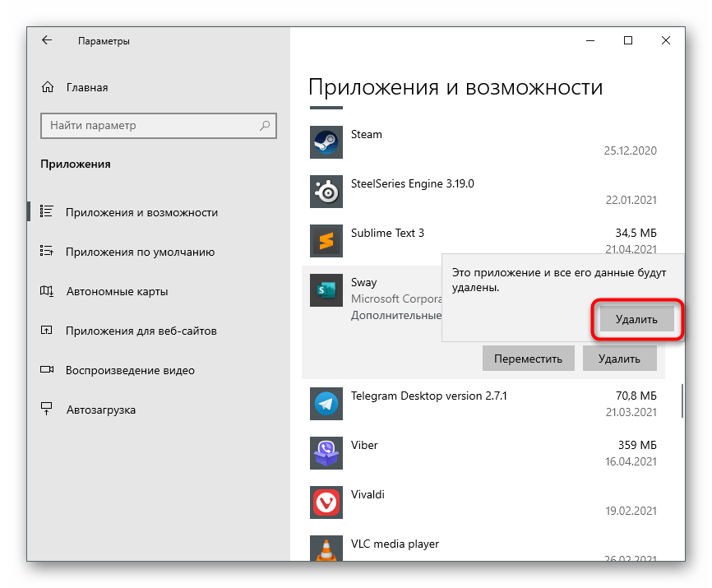Click Viber date 16.04.2021
This screenshot has width=712, height=588.
(x=631, y=461)
